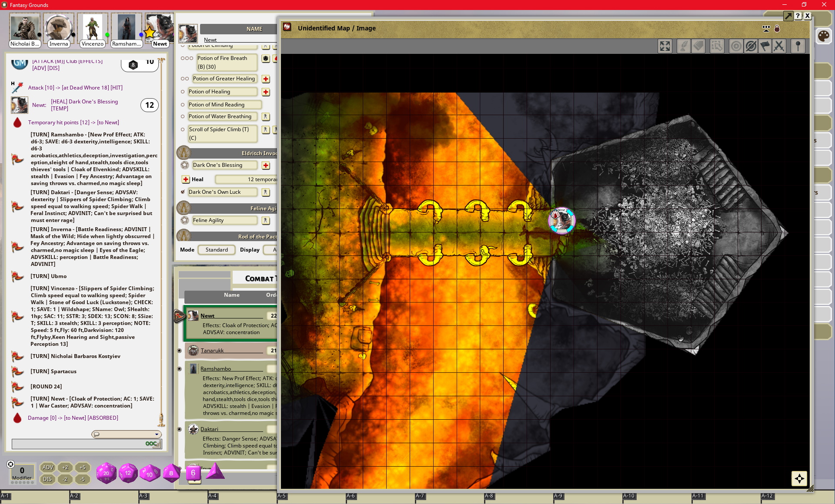Toggle DIS disadvantage modifier button
This screenshot has width=835, height=504.
tap(48, 479)
